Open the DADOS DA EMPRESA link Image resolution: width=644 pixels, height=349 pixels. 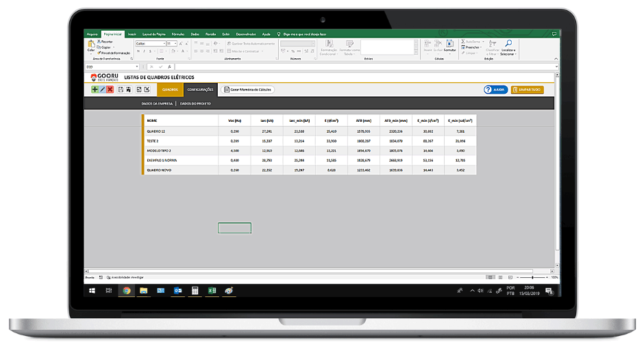coord(156,103)
